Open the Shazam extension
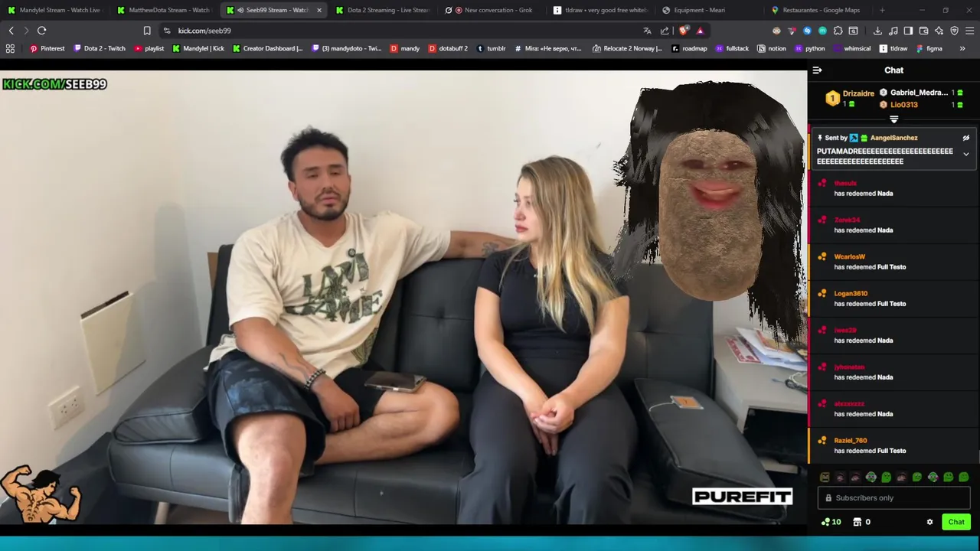Viewport: 980px width, 551px height. coord(807,31)
